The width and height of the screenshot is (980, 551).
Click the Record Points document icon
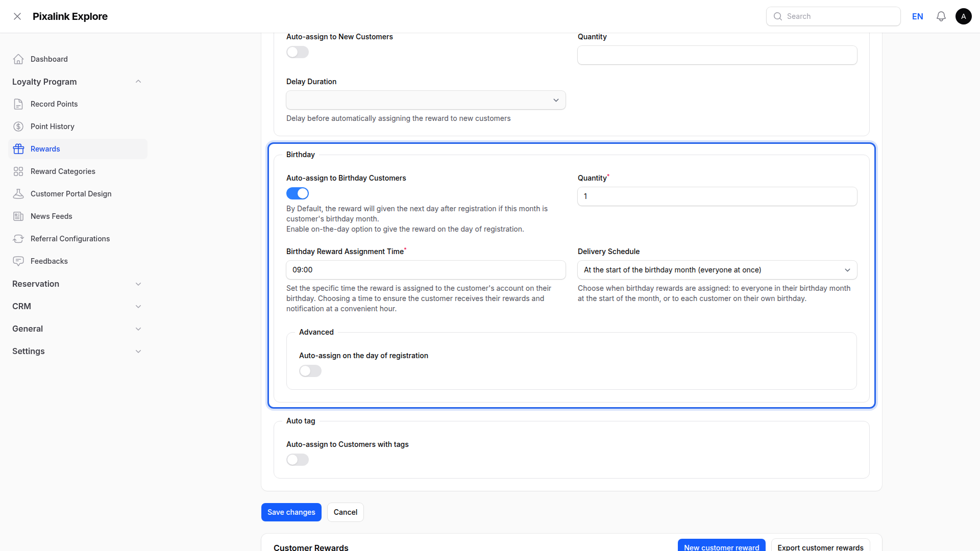click(x=18, y=104)
